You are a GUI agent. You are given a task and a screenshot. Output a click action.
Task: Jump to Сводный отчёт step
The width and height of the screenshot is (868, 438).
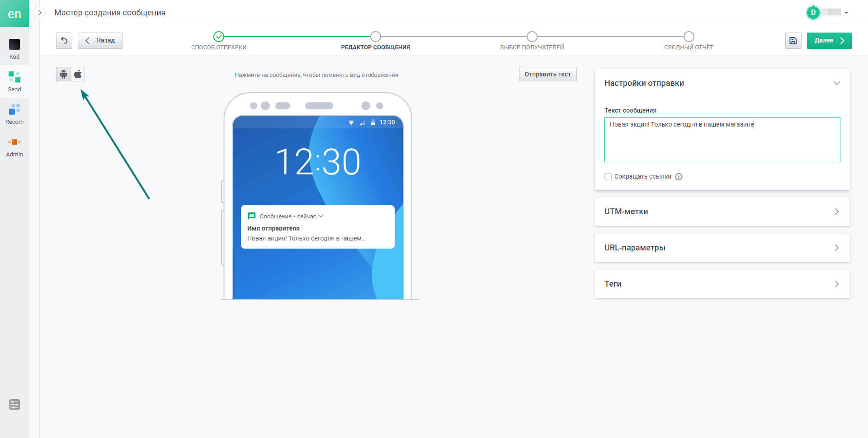point(689,41)
